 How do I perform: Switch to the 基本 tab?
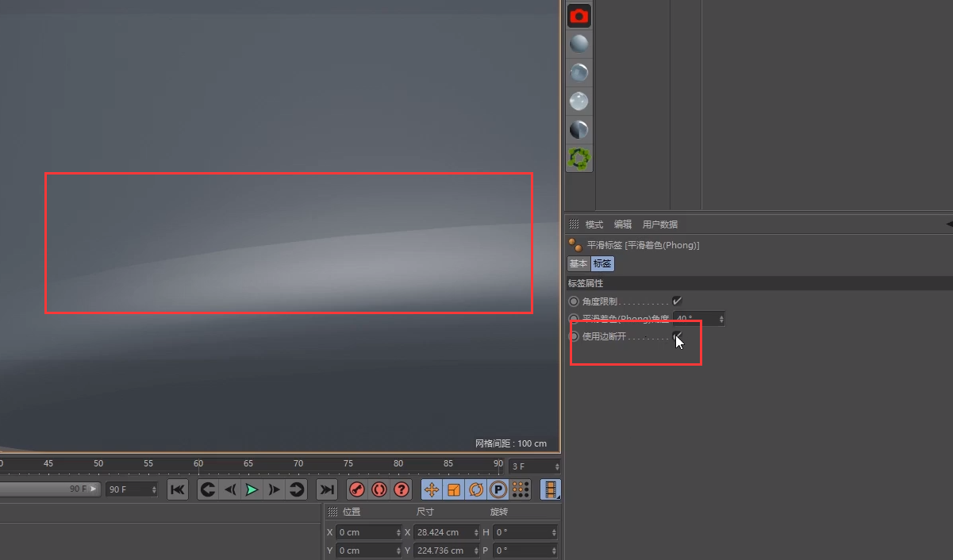pyautogui.click(x=578, y=263)
